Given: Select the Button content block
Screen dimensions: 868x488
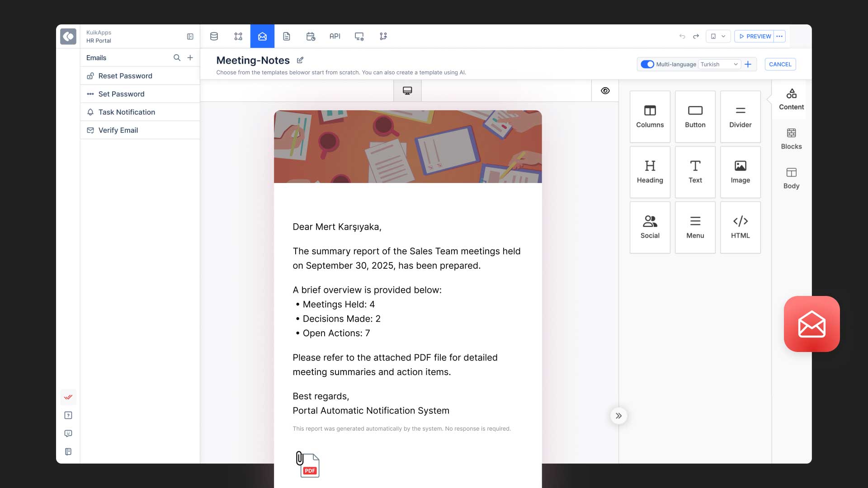Looking at the screenshot, I should click(695, 117).
